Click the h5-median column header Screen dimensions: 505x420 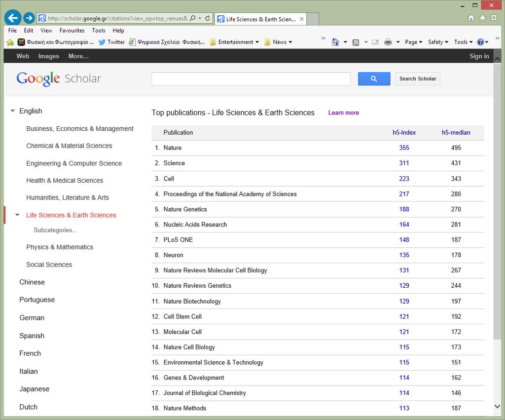click(456, 132)
